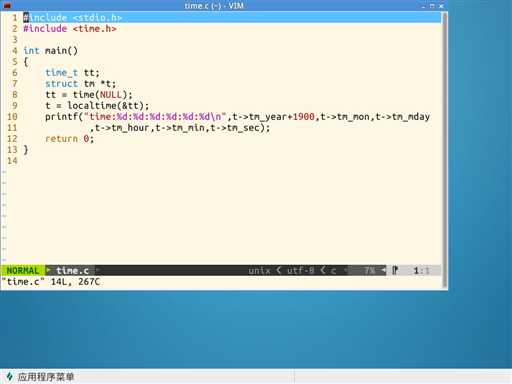Click on 'return 0;' line
Image resolution: width=512 pixels, height=384 pixels.
(70, 139)
